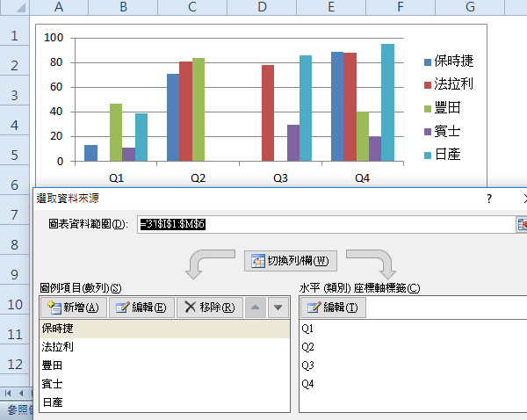Click the tallest teal 日產 bar in Q4
This screenshot has width=527, height=420.
click(387, 103)
